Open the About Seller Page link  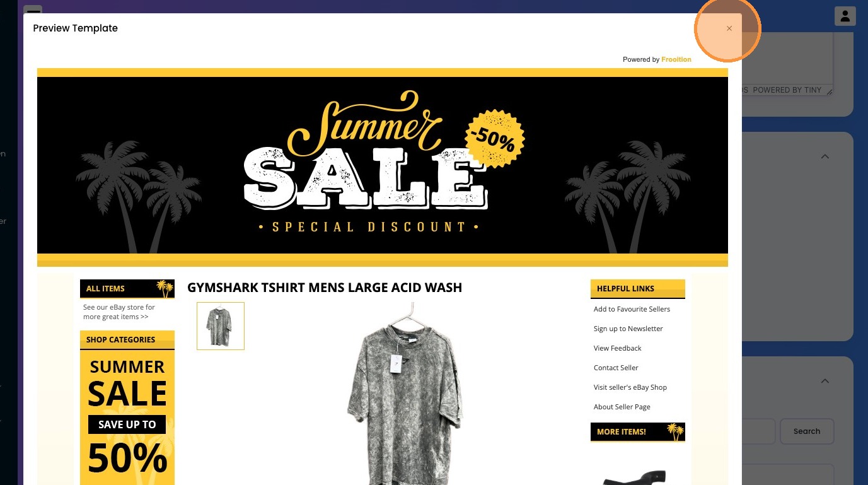(x=622, y=407)
